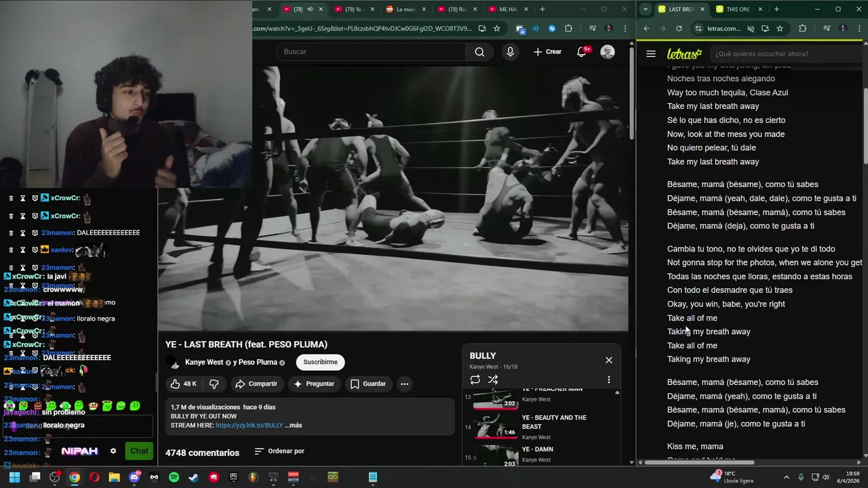Open Discord from the taskbar
868x488 pixels.
(134, 477)
